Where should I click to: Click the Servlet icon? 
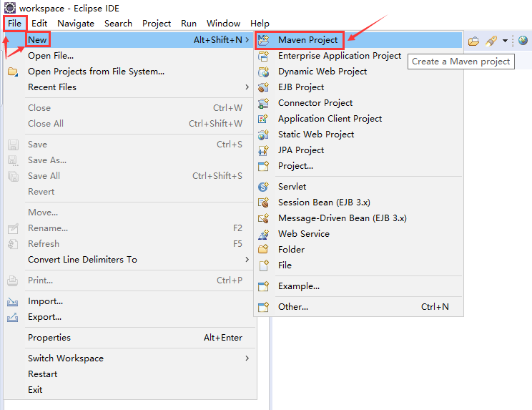[x=263, y=187]
